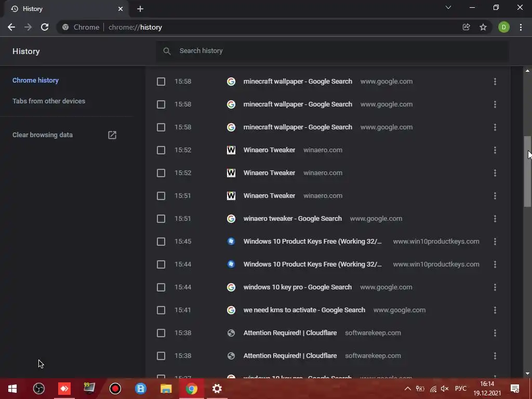Click the winaero.com domain on the 15:51 row
The image size is (532, 399).
[x=323, y=196]
